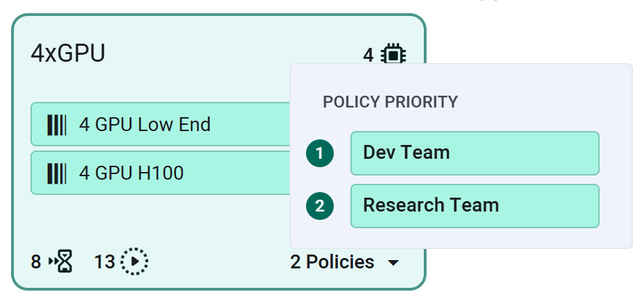Viewport: 644px width, 301px height.
Task: Click the running jobs dotted play icon
Action: [134, 262]
